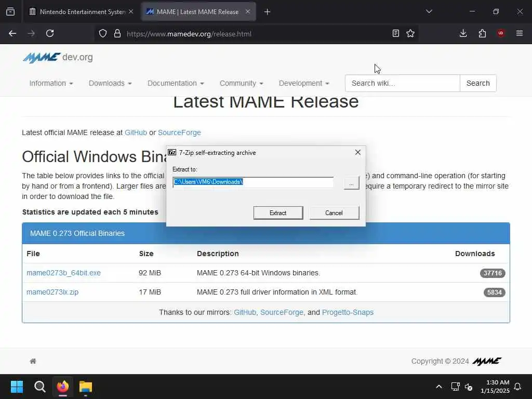532x399 pixels.
Task: Click the site padlock security icon
Action: [x=117, y=33]
